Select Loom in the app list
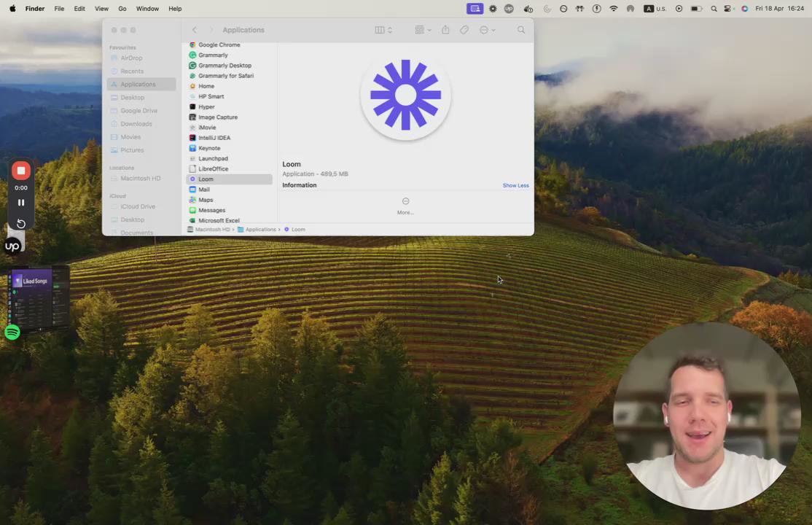Screen dimensions: 812x525 229,179
